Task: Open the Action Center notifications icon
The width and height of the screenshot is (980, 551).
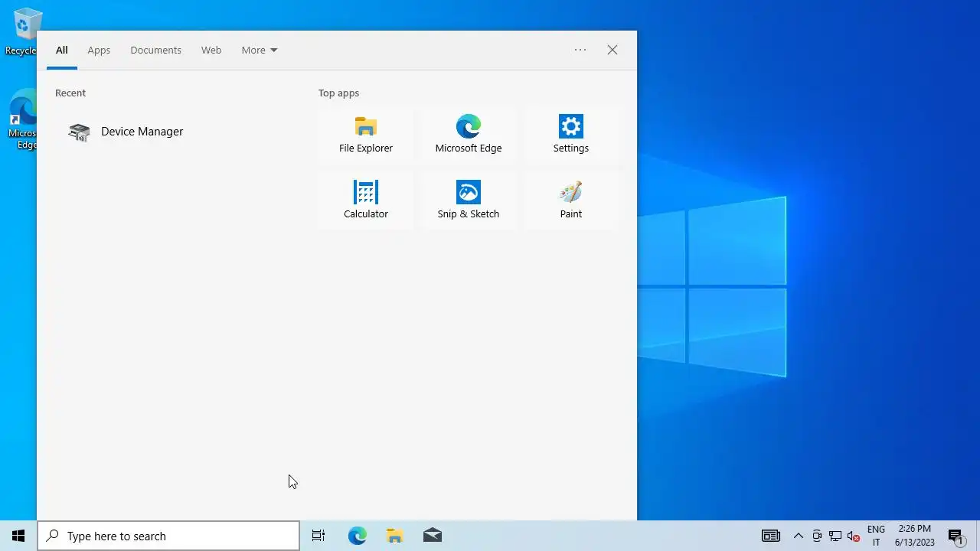Action: [x=955, y=536]
